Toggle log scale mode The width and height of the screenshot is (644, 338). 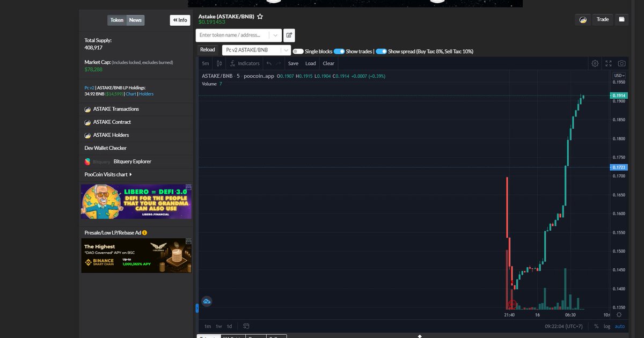pyautogui.click(x=607, y=326)
